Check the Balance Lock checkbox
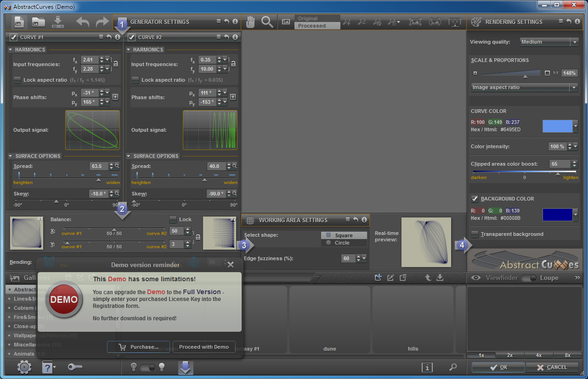588x379 pixels. point(173,219)
